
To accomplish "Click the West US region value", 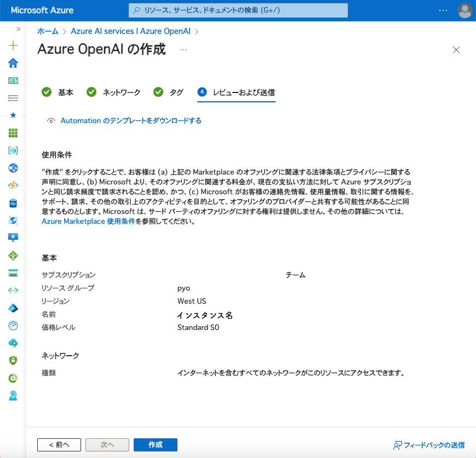I will click(x=192, y=301).
